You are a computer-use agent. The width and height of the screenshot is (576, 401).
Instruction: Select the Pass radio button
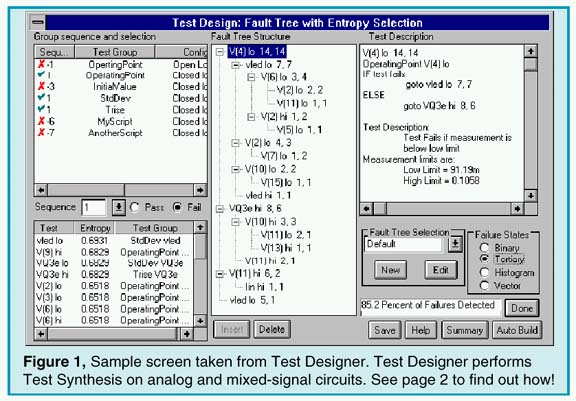[x=135, y=207]
